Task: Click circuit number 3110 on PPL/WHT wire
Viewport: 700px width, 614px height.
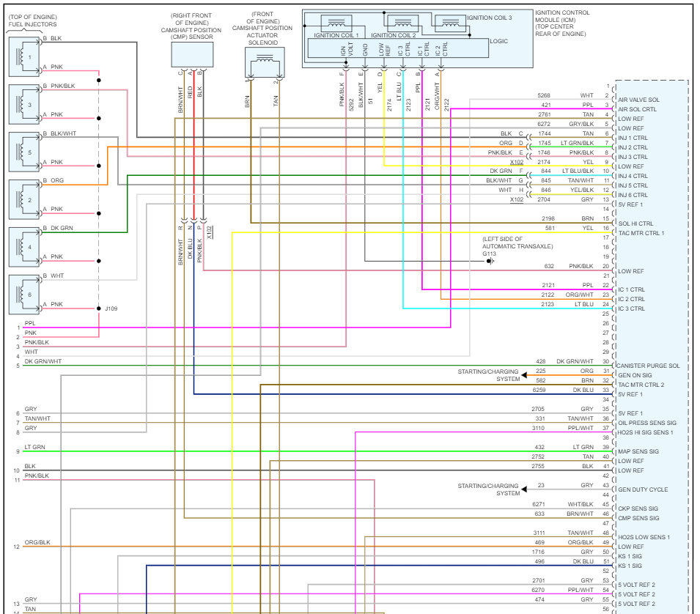Action: point(538,429)
